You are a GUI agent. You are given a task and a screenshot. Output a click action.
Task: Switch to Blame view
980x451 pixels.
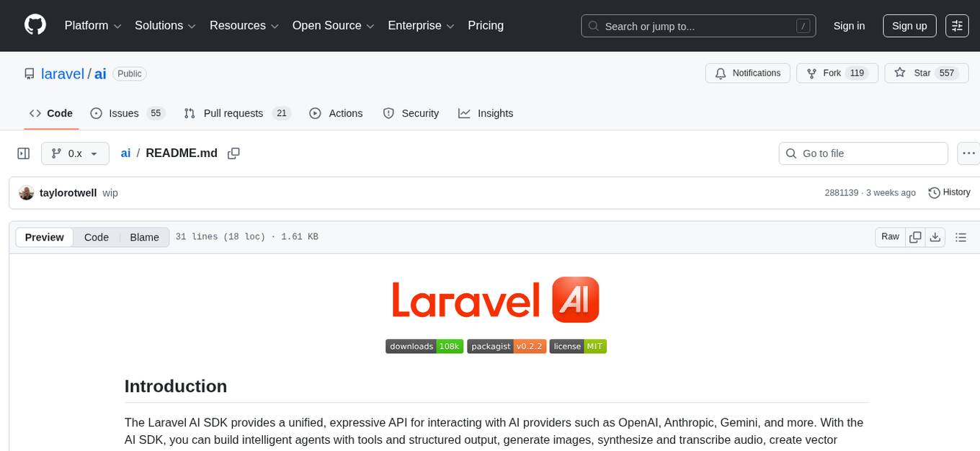(144, 238)
